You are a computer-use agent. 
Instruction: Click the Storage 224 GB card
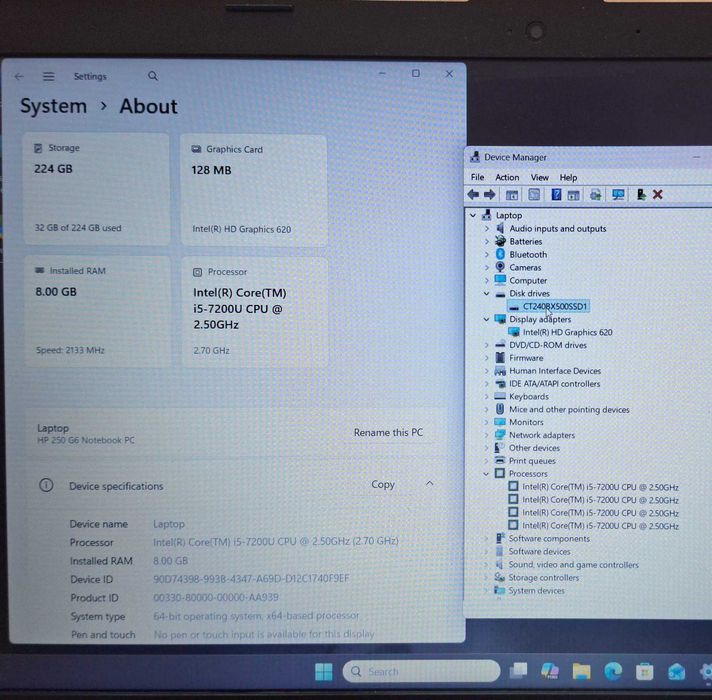pyautogui.click(x=96, y=189)
